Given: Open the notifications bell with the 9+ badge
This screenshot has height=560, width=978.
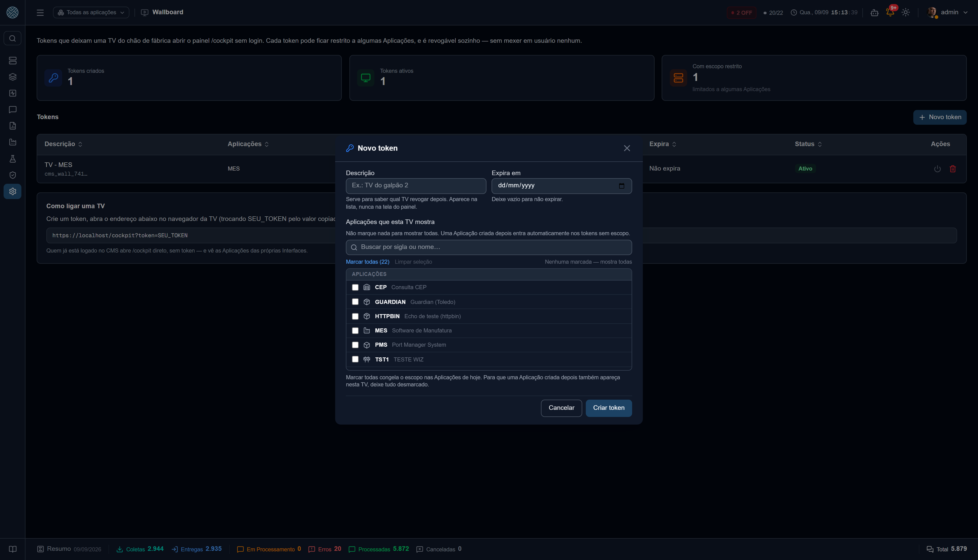Looking at the screenshot, I should pyautogui.click(x=890, y=12).
